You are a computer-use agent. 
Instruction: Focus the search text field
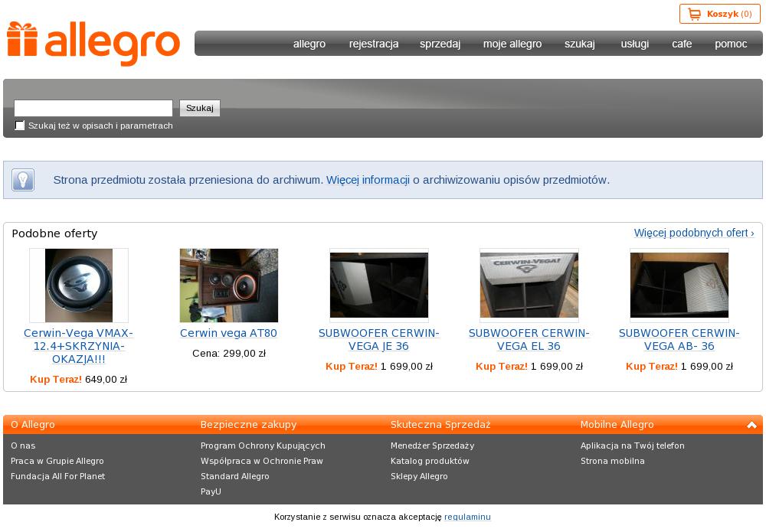93,108
